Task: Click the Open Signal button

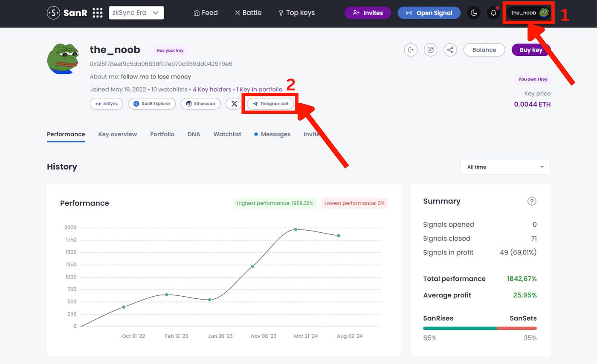Action: [429, 13]
